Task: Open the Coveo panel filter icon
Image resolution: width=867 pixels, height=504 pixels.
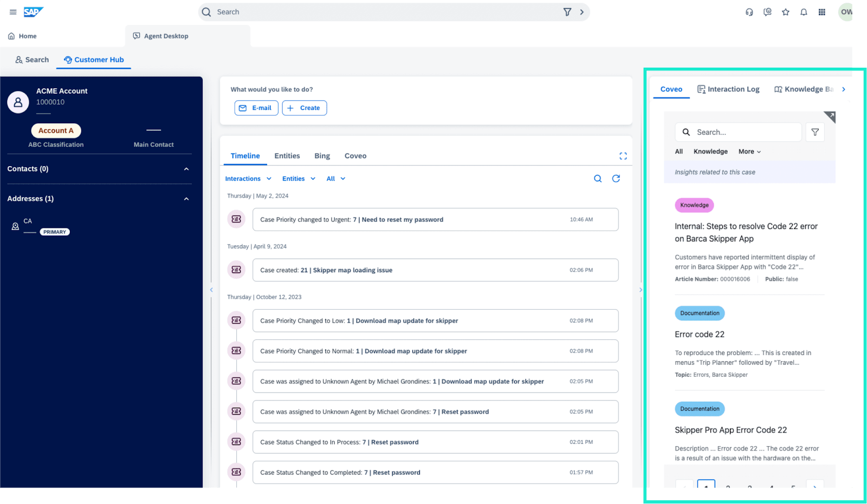Action: click(814, 132)
